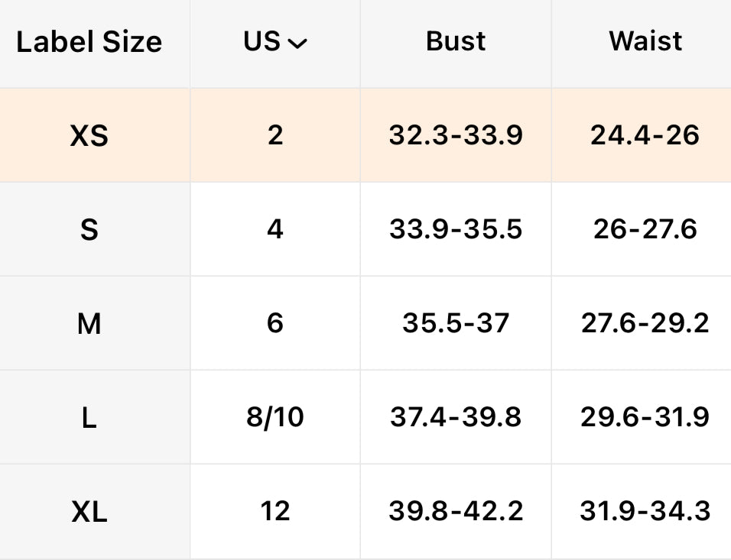Select the XS label size row
Screen dimensions: 731x560
tap(89, 136)
